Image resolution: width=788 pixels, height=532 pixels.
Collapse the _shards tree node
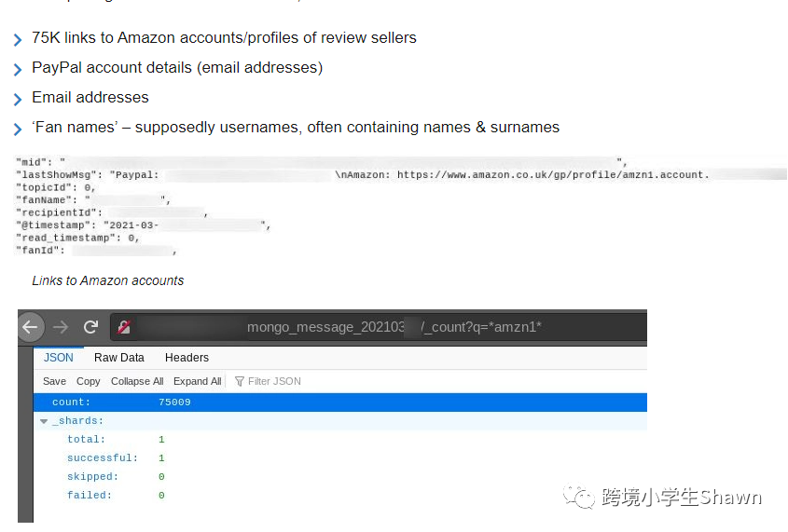(44, 421)
